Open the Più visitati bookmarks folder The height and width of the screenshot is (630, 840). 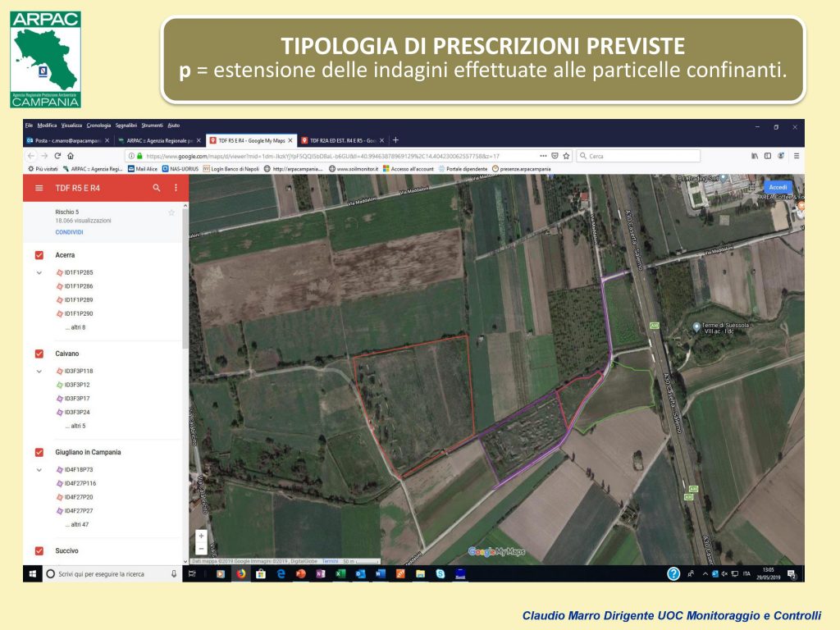(43, 169)
